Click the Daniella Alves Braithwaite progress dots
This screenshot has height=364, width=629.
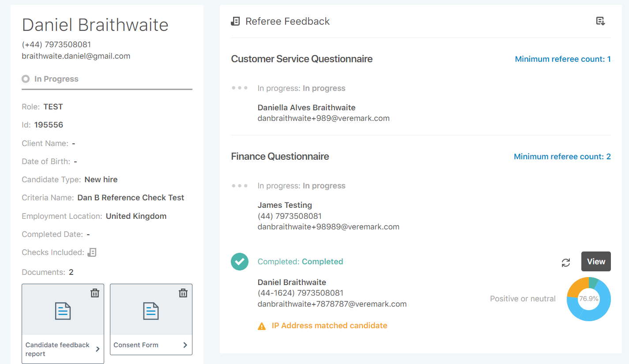(x=240, y=88)
